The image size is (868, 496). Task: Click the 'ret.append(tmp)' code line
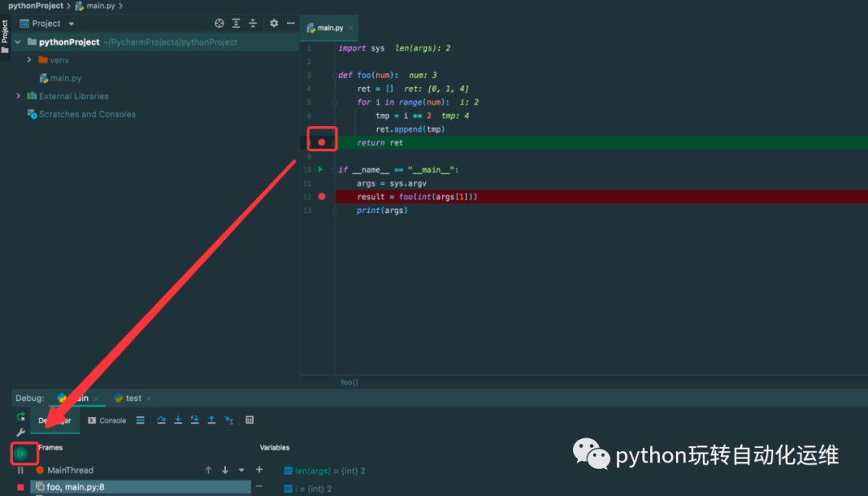(x=410, y=129)
